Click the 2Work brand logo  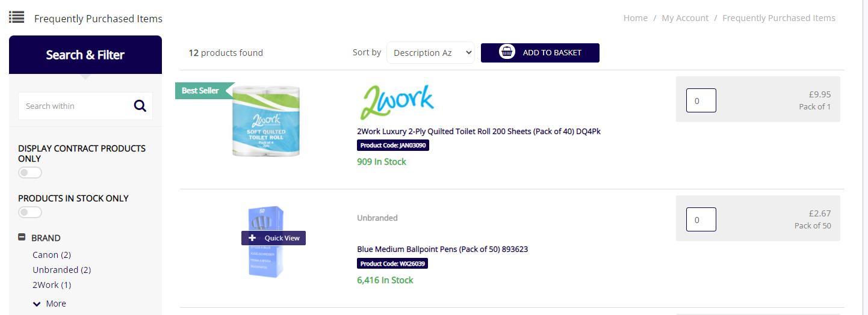(x=397, y=102)
